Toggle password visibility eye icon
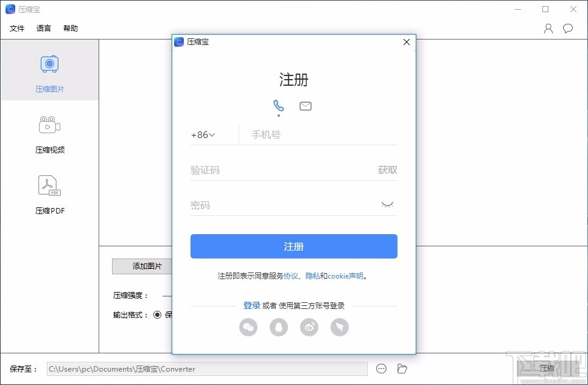Viewport: 588px width, 385px height. [x=387, y=205]
